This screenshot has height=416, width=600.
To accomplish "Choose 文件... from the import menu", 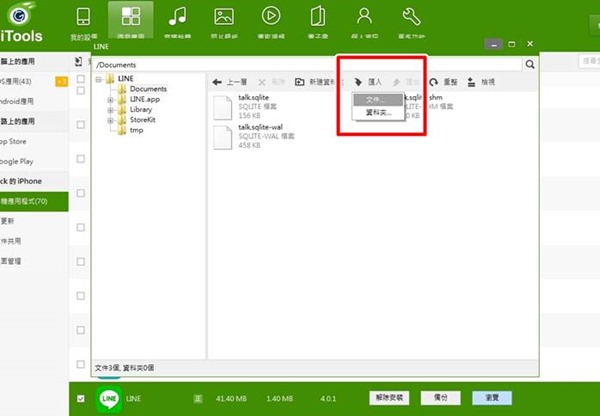I will click(378, 100).
